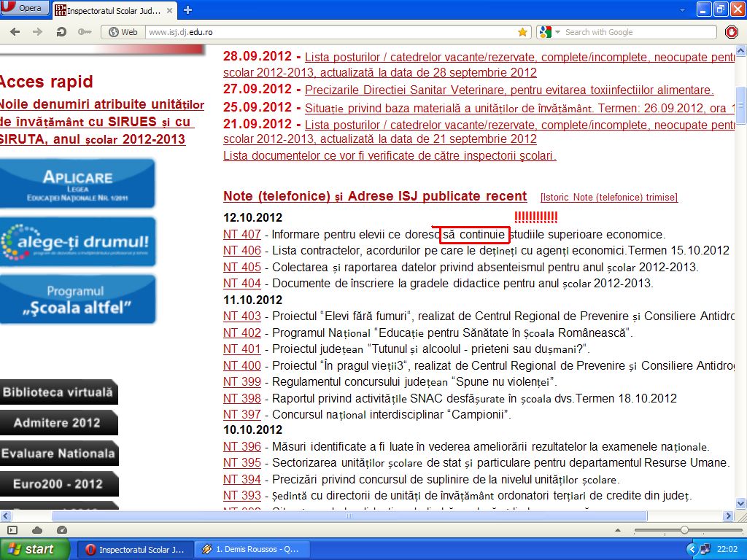This screenshot has height=560, width=747.
Task: Toggle the panels icon in status bar
Action: coord(12,530)
